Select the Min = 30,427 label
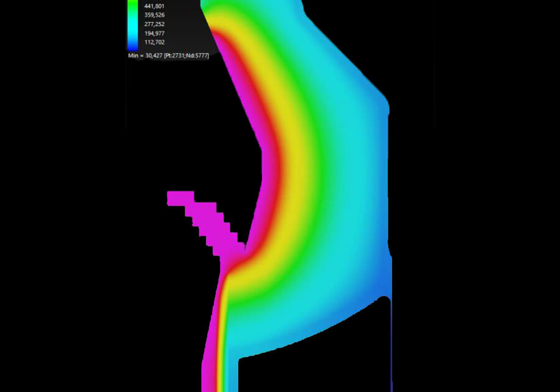This screenshot has height=392, width=560. click(168, 55)
